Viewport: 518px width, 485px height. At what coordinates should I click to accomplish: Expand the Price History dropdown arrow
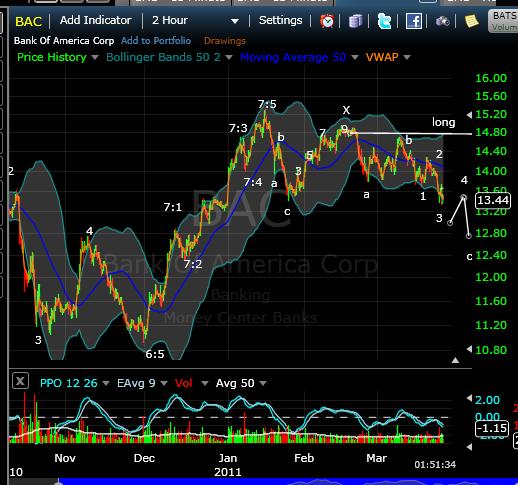click(x=95, y=57)
